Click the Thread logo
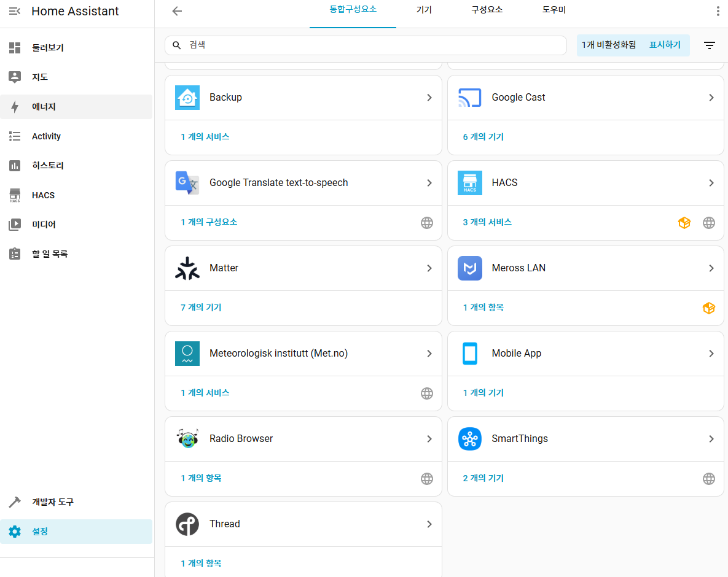 tap(187, 524)
